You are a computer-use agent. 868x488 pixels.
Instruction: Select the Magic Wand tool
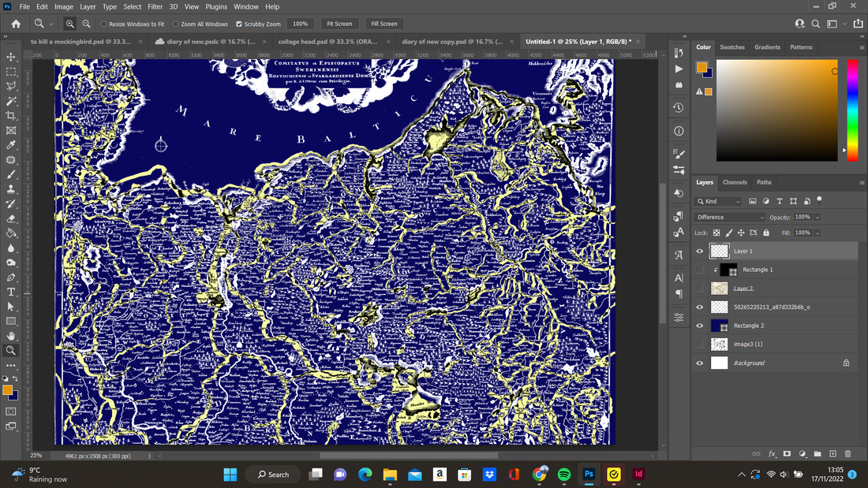coord(11,101)
